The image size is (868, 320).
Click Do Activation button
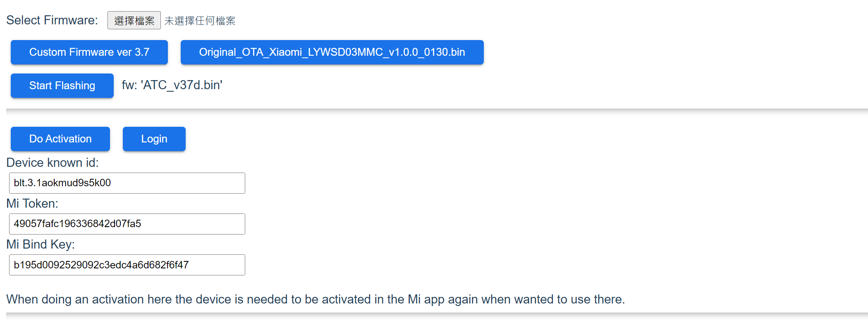coord(60,139)
